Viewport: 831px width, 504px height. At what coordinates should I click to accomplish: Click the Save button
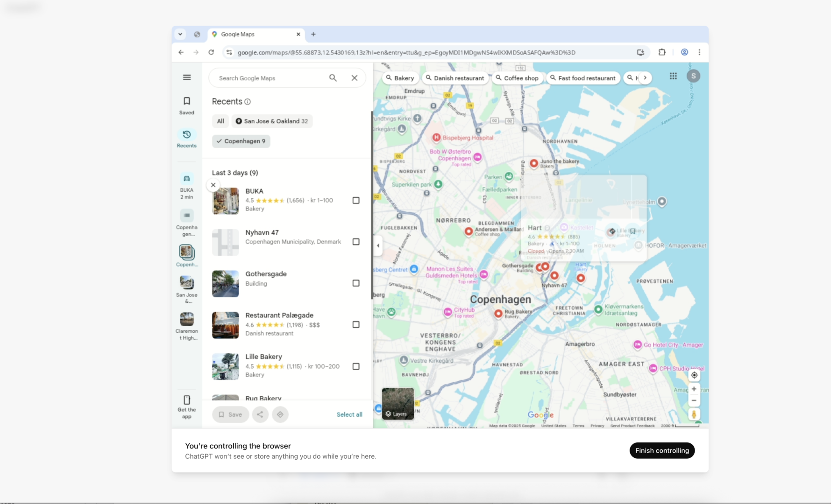pos(230,414)
